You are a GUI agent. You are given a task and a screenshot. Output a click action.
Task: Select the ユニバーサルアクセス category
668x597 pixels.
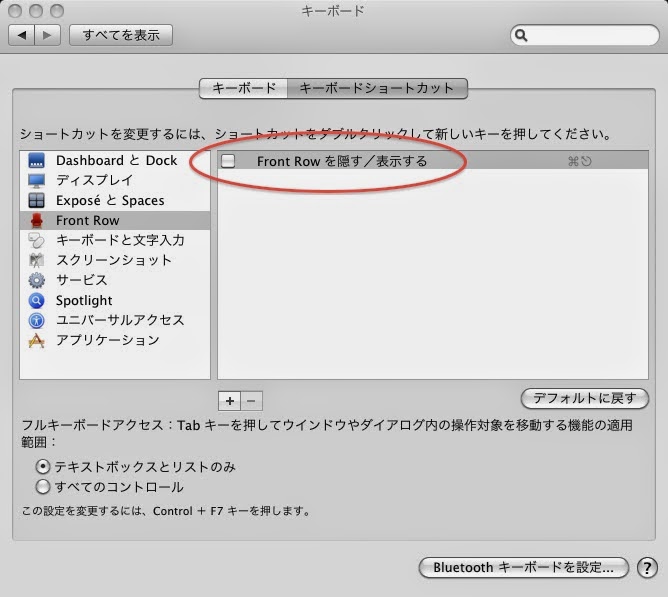(x=115, y=320)
